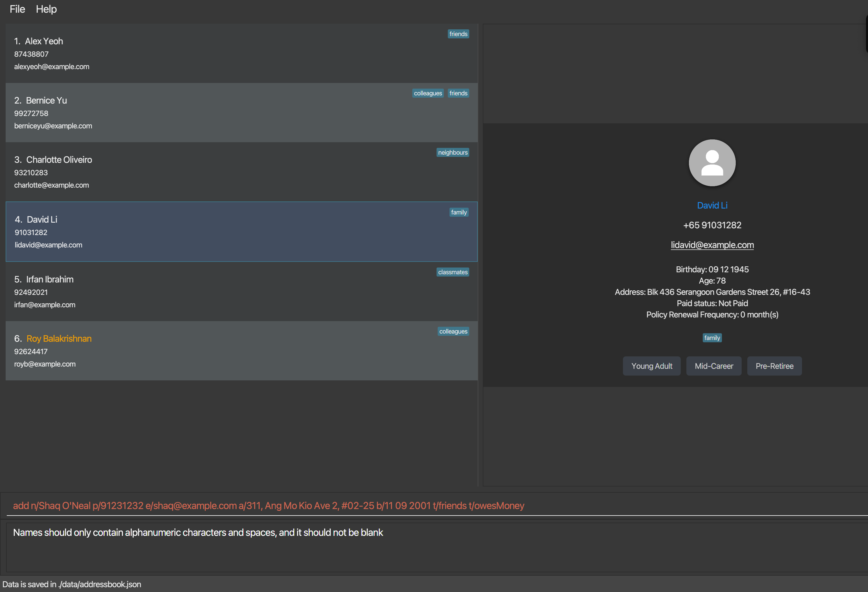Click the neighbours tag on Charlotte Oliveiro
The width and height of the screenshot is (868, 592).
coord(452,152)
